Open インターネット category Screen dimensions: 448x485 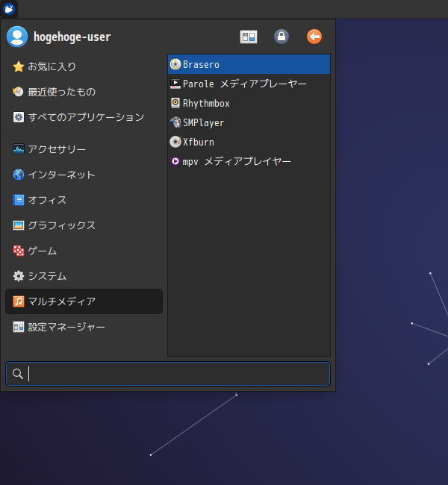click(x=84, y=175)
